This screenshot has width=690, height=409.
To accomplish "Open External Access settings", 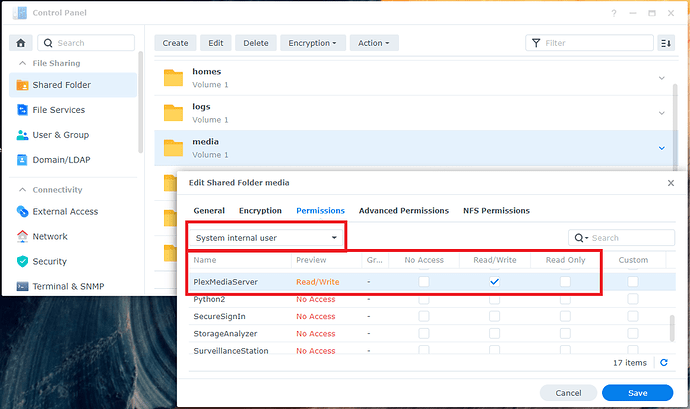I will (x=73, y=212).
